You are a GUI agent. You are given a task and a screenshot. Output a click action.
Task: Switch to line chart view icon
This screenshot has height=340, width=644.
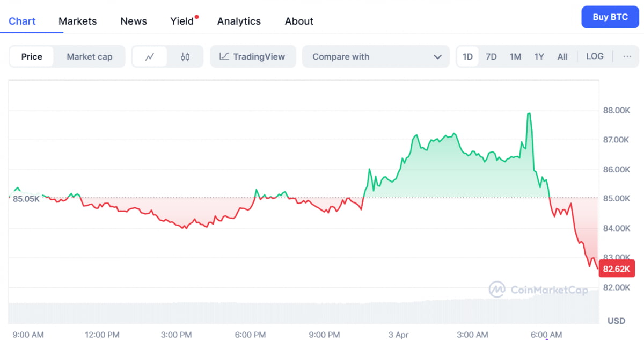[x=150, y=57]
